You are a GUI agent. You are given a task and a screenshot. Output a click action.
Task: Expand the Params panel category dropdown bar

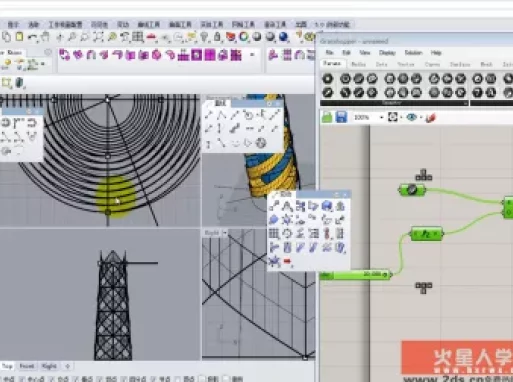394,103
